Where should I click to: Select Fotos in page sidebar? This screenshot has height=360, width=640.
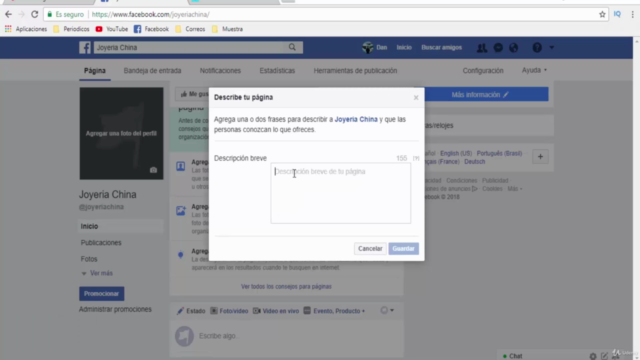(x=89, y=259)
